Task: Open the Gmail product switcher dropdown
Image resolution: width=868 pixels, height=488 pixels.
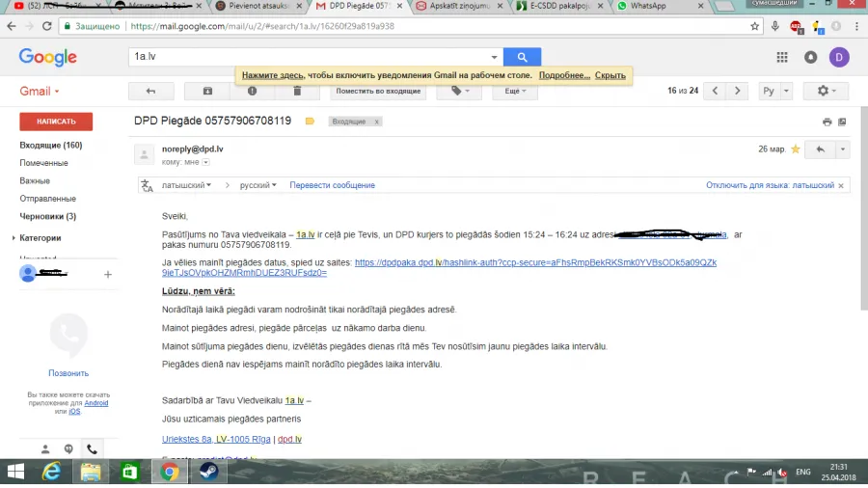Action: coord(40,92)
